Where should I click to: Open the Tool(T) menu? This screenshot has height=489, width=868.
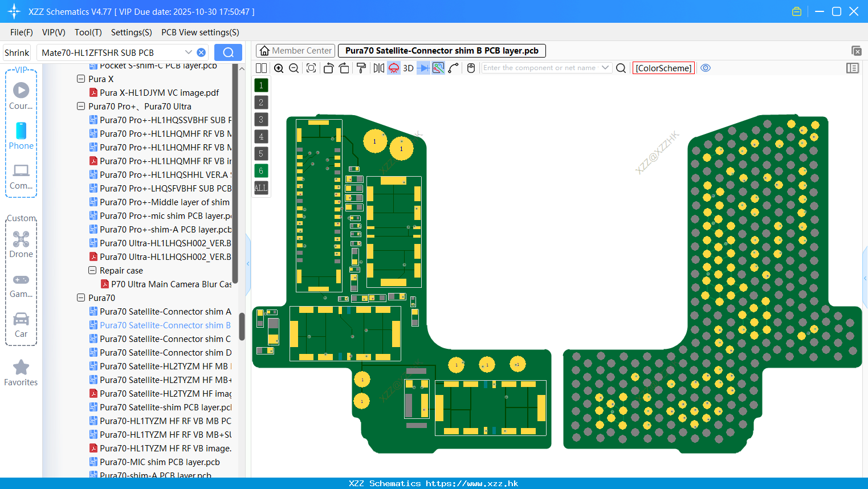point(88,32)
